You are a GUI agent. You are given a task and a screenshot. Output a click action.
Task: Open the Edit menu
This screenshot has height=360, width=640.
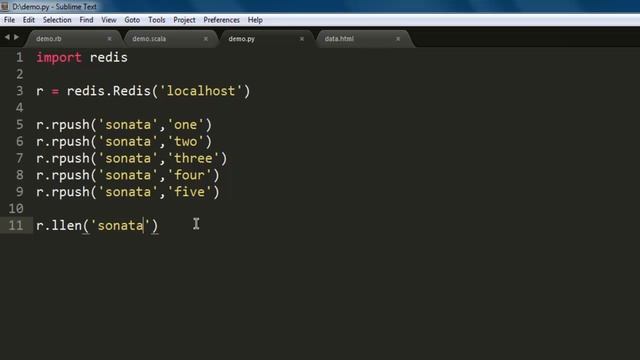29,20
